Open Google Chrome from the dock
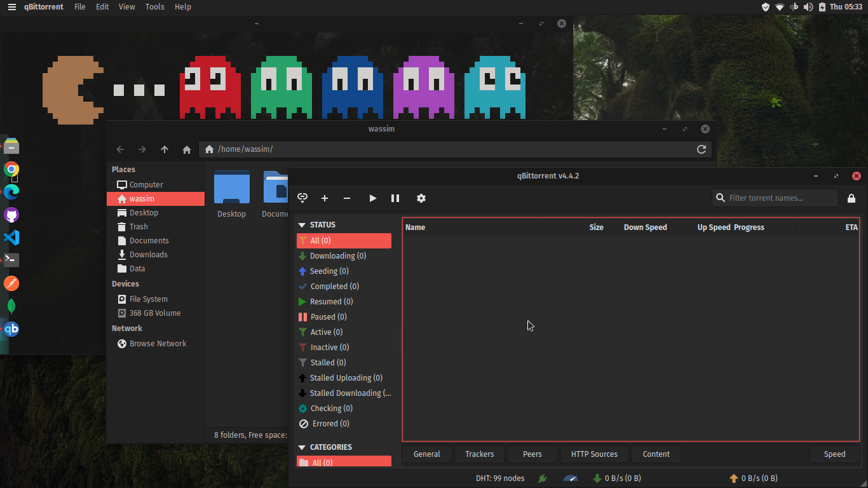This screenshot has width=868, height=488. (11, 169)
